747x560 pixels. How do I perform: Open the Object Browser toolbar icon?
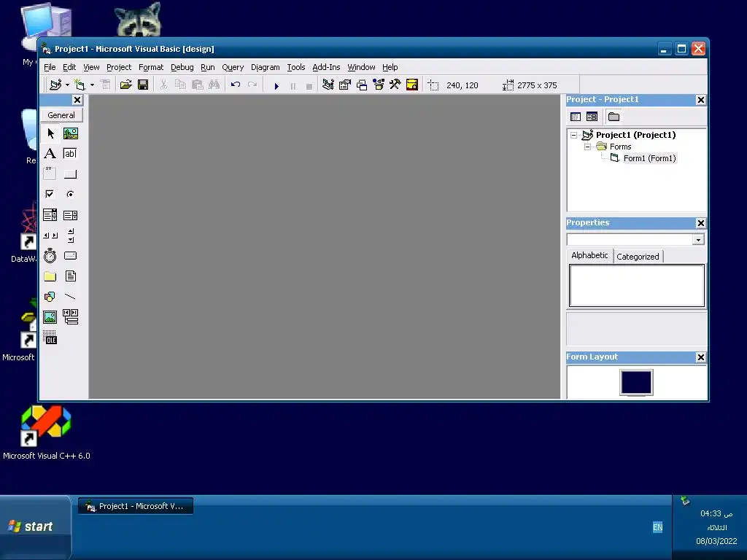point(379,85)
